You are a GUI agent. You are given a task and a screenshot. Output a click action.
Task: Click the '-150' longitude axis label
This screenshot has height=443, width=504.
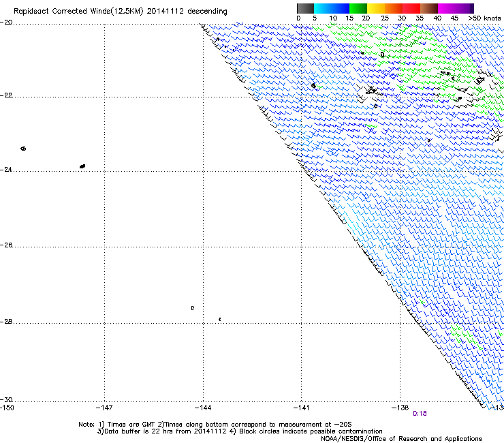(x=7, y=408)
